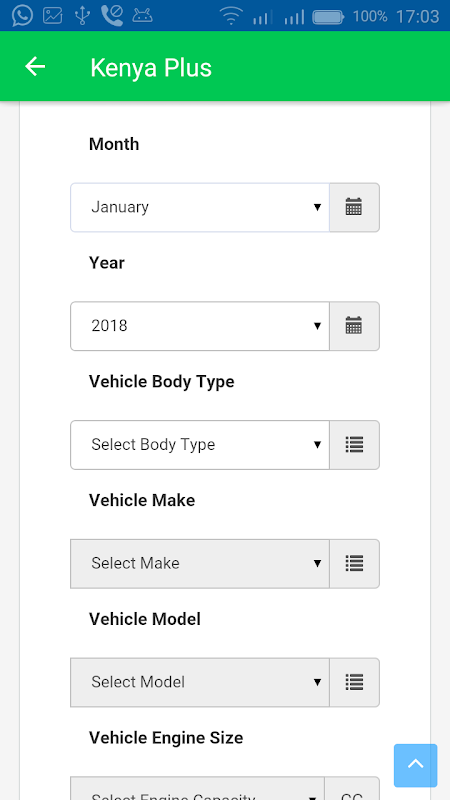Expand the Select Make dropdown

(200, 564)
